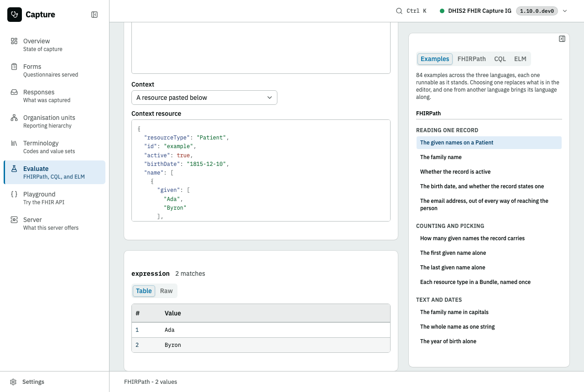The width and height of the screenshot is (584, 392).
Task: Collapse the examples side panel icon
Action: (x=562, y=39)
